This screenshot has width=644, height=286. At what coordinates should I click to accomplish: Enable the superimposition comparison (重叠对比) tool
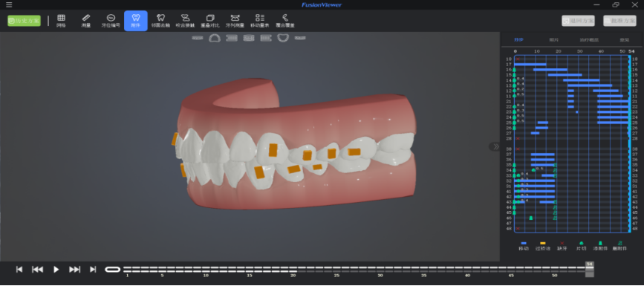(210, 21)
